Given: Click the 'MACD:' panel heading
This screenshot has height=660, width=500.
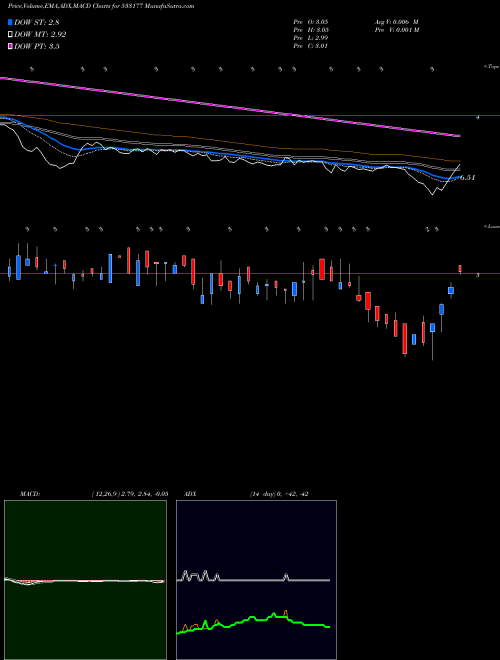Looking at the screenshot, I should (30, 494).
